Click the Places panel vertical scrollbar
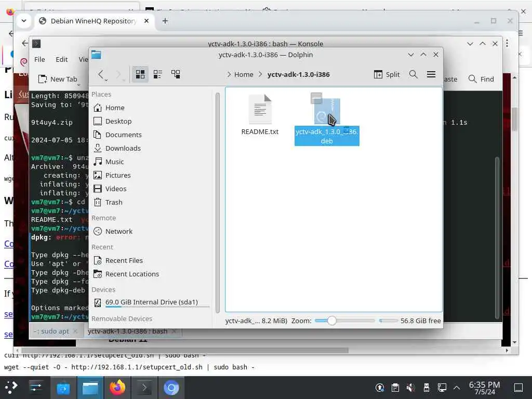Viewport: 532px width, 399px height. (x=218, y=202)
